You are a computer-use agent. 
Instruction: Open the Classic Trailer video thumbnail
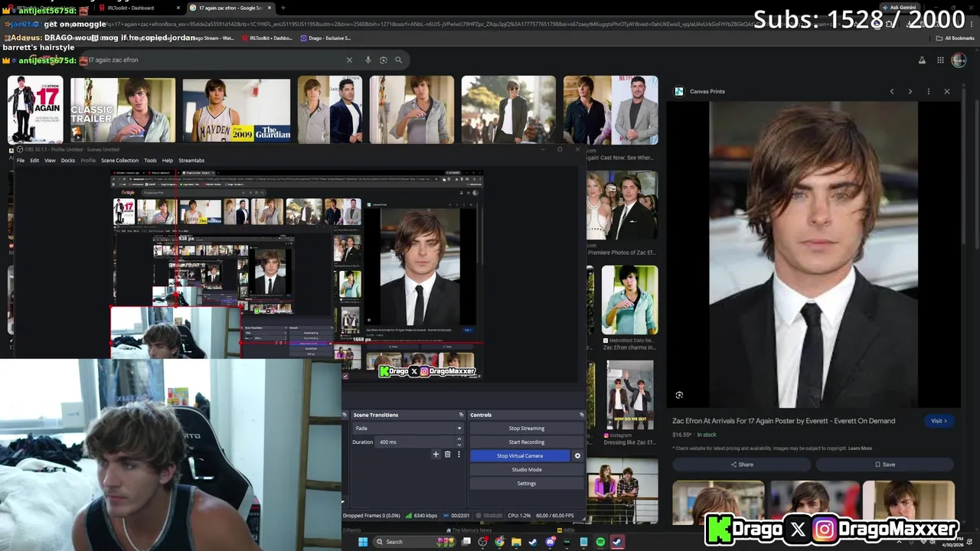(x=122, y=111)
